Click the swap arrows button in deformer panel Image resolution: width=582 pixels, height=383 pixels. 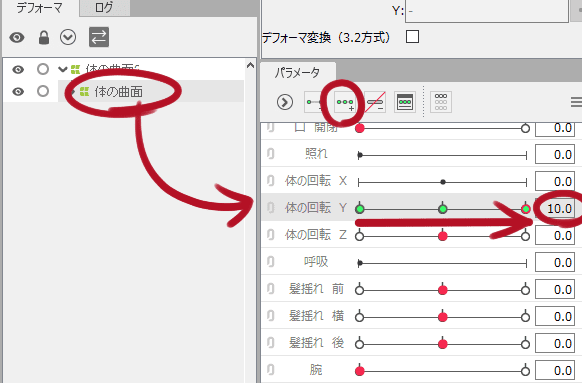pos(99,37)
